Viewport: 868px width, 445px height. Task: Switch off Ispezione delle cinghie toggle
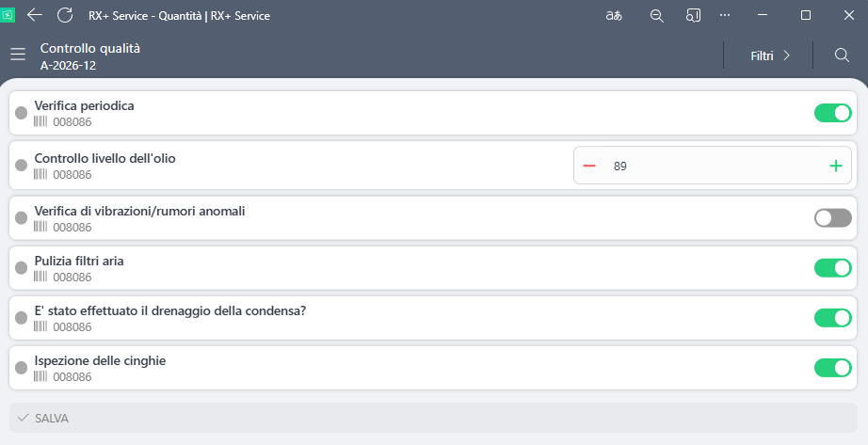coord(832,368)
